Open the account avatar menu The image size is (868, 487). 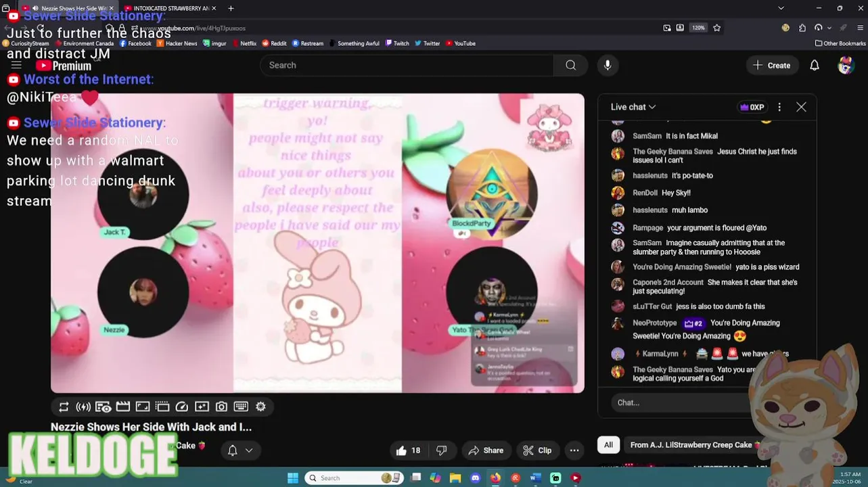[846, 65]
